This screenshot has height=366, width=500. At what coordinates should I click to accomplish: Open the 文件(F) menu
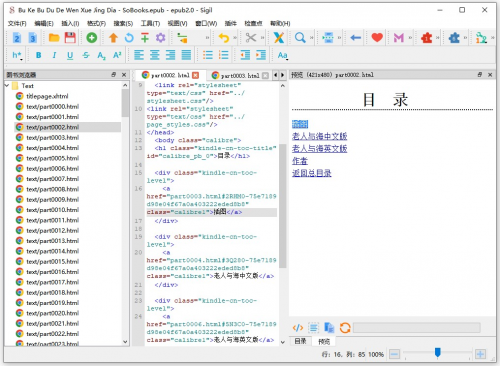click(x=17, y=23)
